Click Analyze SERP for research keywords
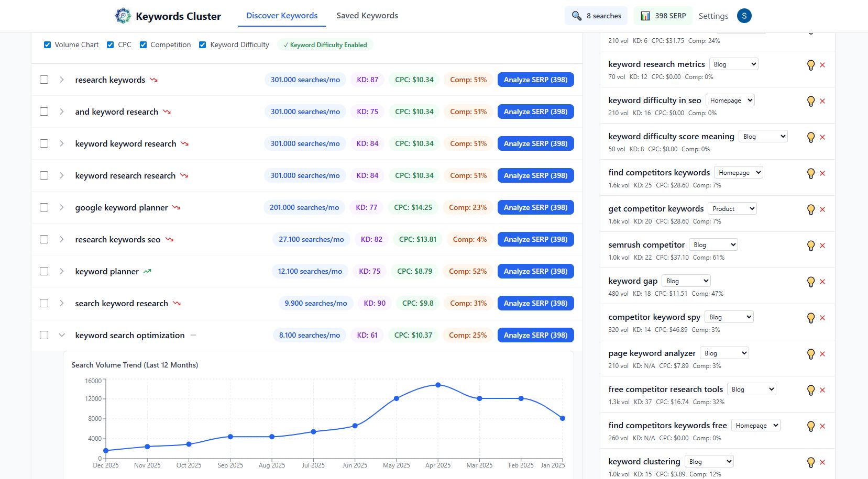 tap(535, 80)
